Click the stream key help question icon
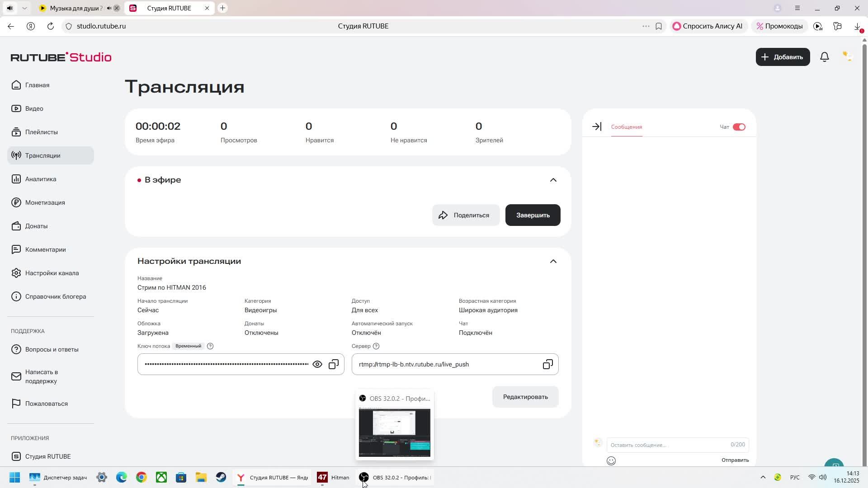 tap(210, 346)
